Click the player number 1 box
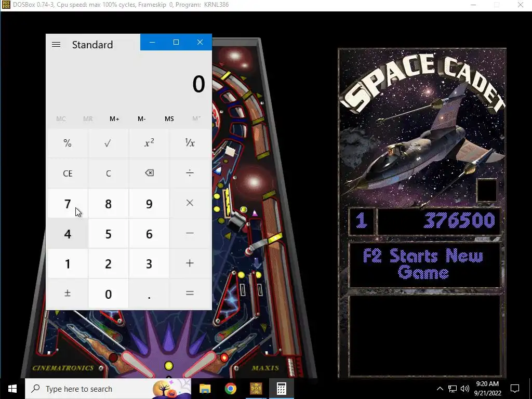Image resolution: width=532 pixels, height=399 pixels. 362,221
